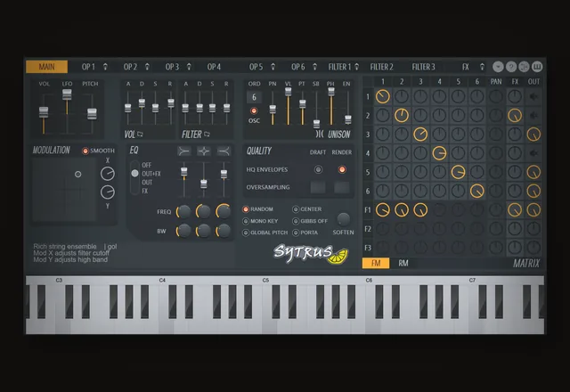Click the preset description text 'Rich string ensemble'
Image resolution: width=570 pixels, height=392 pixels.
click(65, 246)
